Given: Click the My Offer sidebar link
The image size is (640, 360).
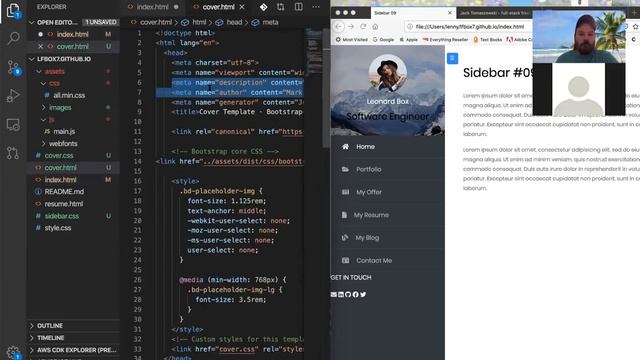Looking at the screenshot, I should tap(369, 192).
